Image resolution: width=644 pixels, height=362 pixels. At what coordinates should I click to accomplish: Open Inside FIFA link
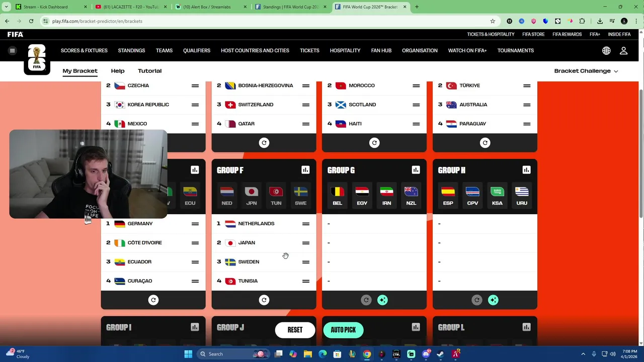(619, 34)
